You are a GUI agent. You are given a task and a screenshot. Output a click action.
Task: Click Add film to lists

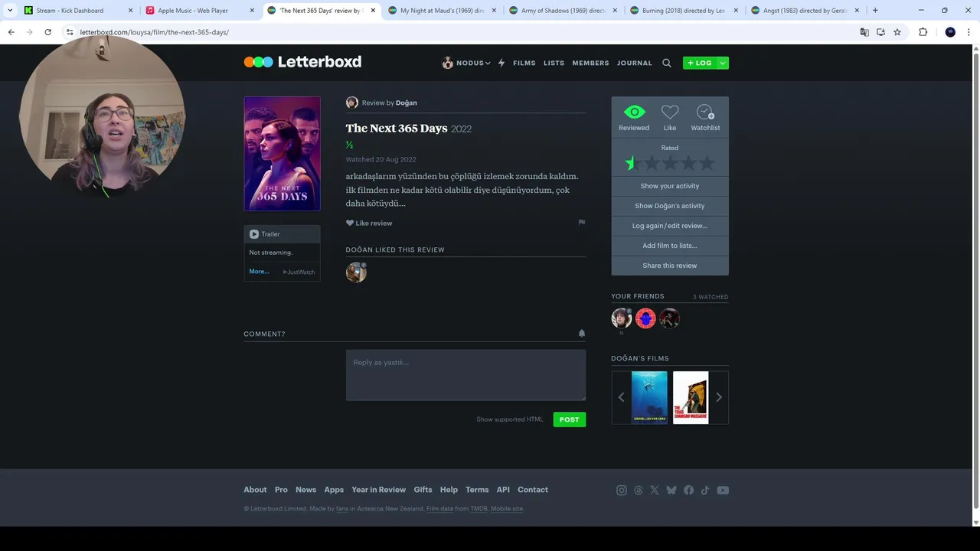coord(670,246)
